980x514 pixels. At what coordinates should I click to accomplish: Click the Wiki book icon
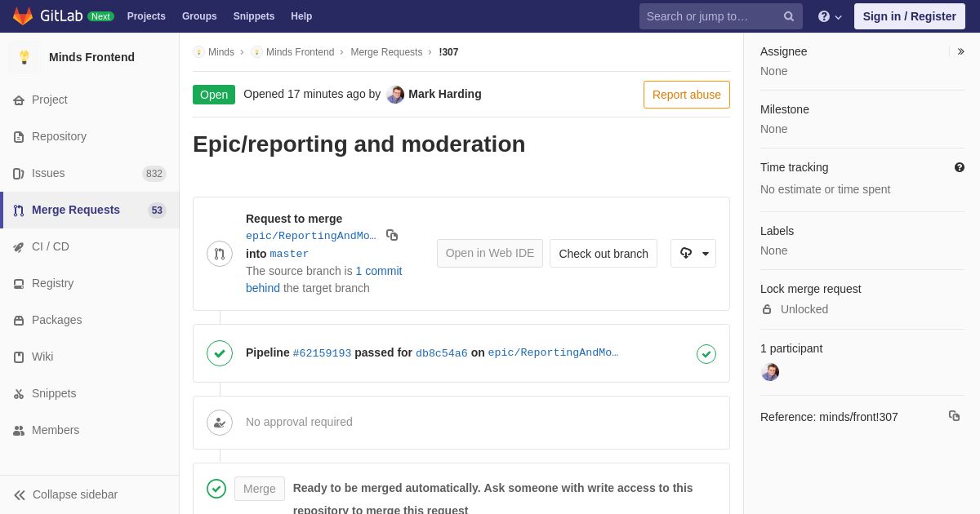(x=19, y=357)
